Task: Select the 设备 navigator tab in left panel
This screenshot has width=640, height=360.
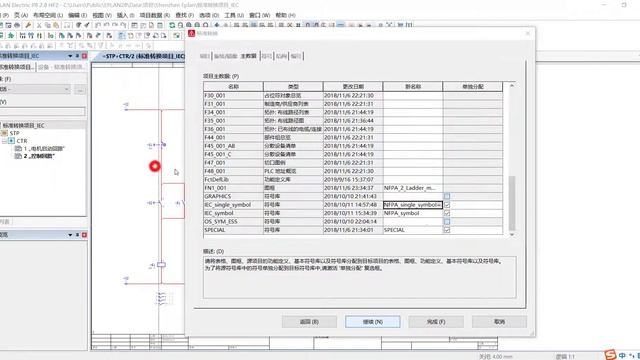Action: pyautogui.click(x=61, y=67)
